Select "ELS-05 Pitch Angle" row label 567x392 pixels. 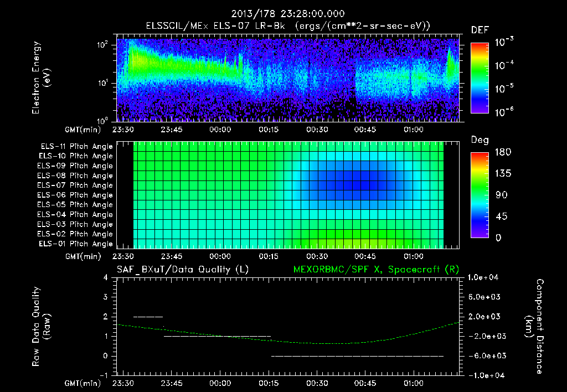coord(75,205)
